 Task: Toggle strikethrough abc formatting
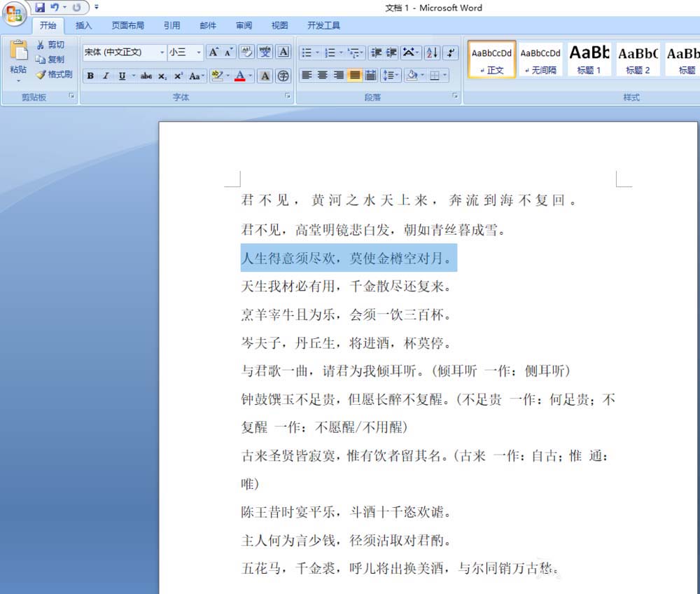(146, 76)
